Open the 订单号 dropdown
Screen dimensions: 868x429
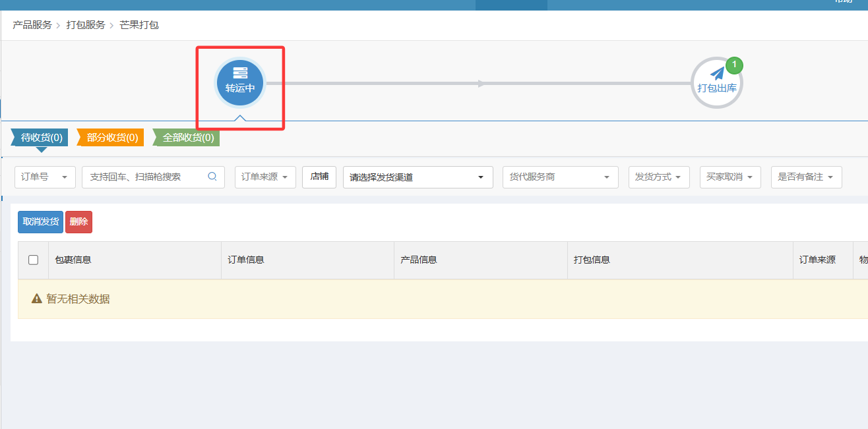pos(45,177)
